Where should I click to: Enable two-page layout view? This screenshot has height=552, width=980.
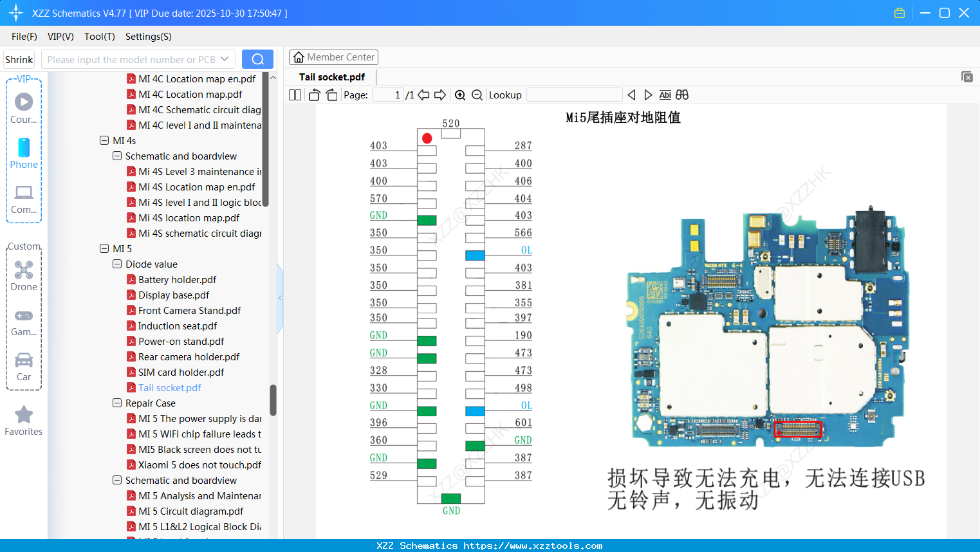pos(295,95)
